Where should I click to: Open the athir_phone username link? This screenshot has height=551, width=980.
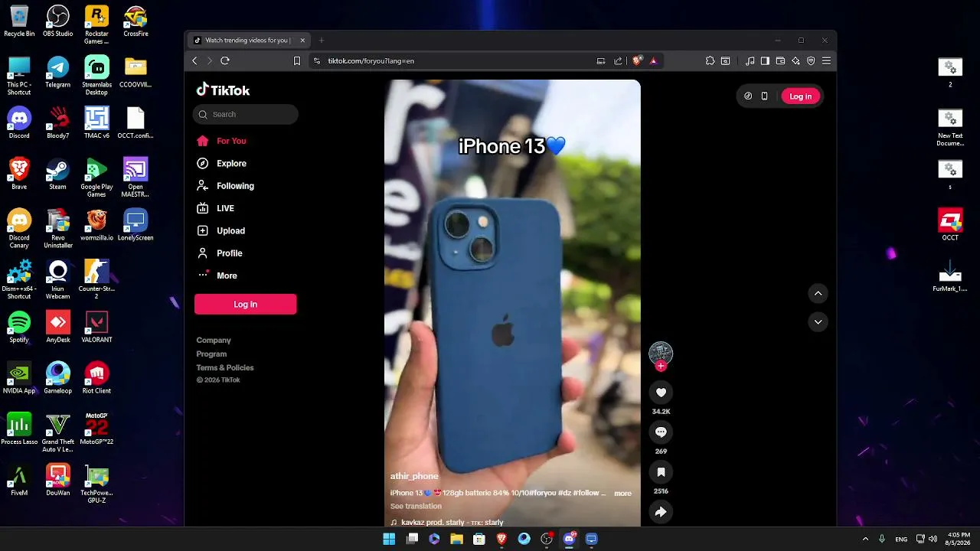click(414, 476)
